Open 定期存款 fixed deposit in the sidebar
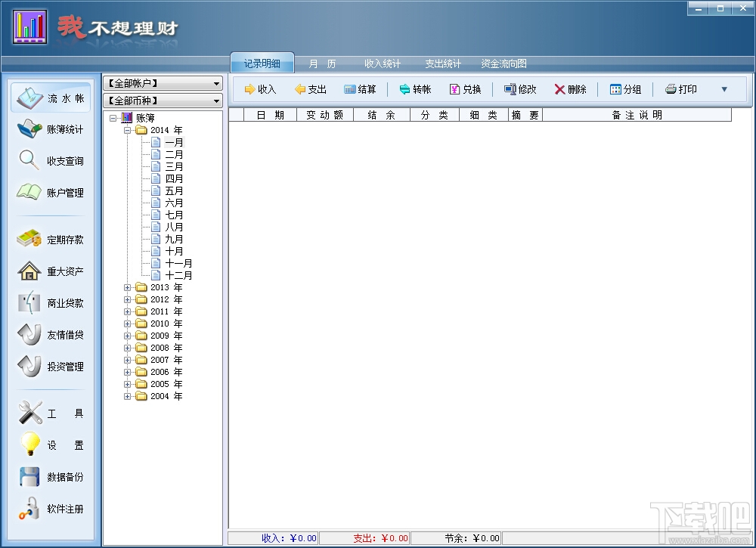The width and height of the screenshot is (756, 548). (x=51, y=240)
